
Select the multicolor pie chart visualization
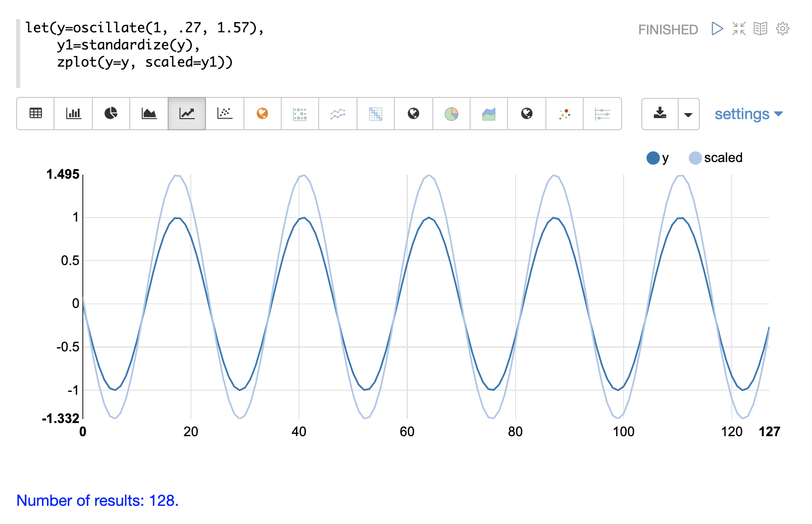click(x=451, y=114)
